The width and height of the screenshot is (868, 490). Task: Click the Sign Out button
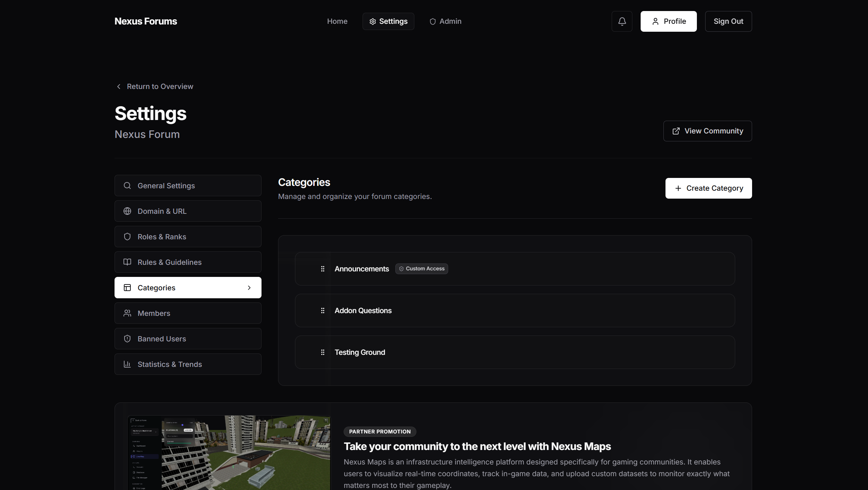coord(728,21)
